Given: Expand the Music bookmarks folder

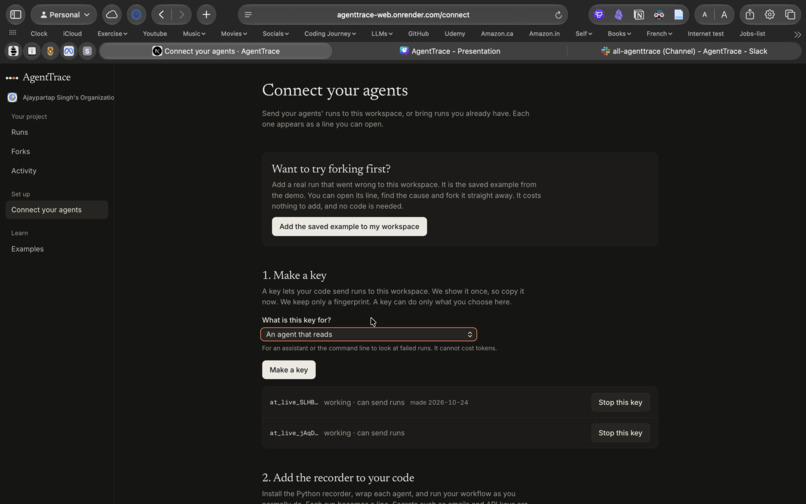Looking at the screenshot, I should click(x=194, y=33).
